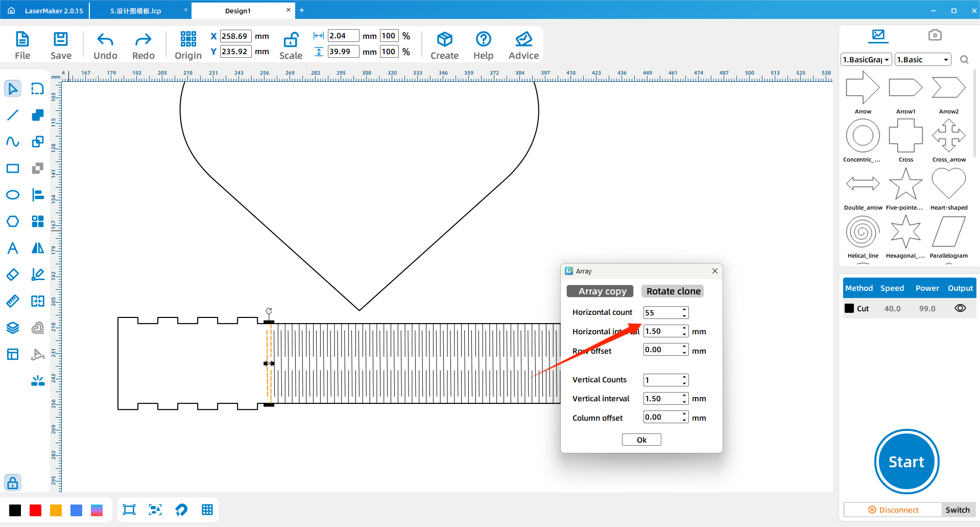The width and height of the screenshot is (980, 527).
Task: Open the File menu
Action: 22,45
